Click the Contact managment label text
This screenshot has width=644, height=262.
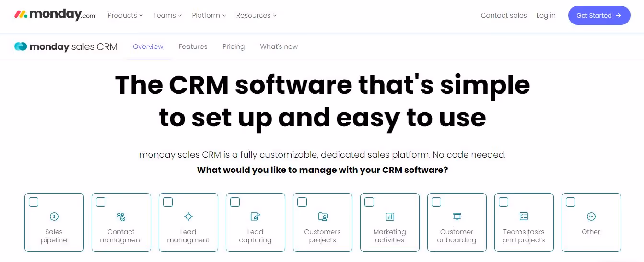click(121, 236)
